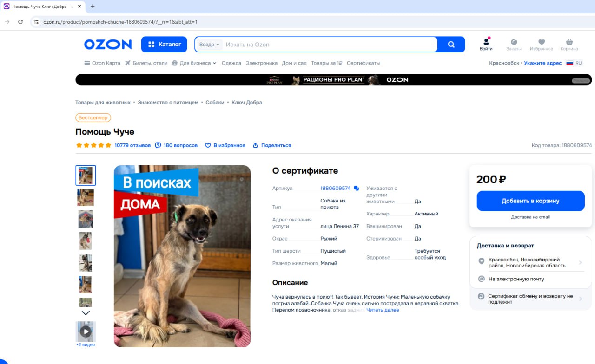Copy the article number with the copy icon
Image resolution: width=595 pixels, height=364 pixels.
click(356, 188)
